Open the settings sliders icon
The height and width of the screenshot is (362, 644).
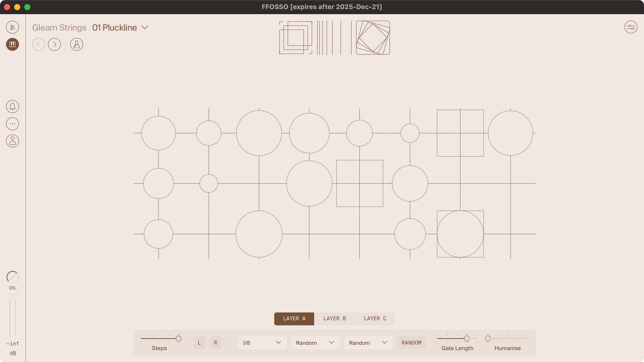pos(631,27)
